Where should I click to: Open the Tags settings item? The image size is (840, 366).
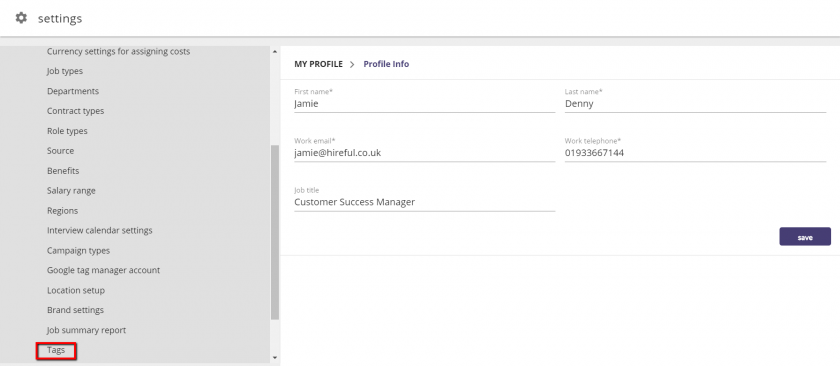click(x=56, y=350)
